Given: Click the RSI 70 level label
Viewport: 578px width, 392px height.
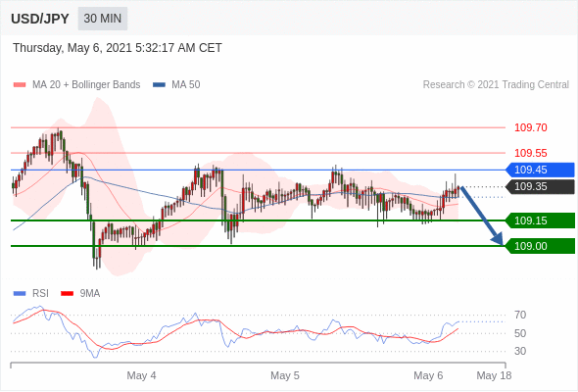Looking at the screenshot, I should click(x=520, y=315).
